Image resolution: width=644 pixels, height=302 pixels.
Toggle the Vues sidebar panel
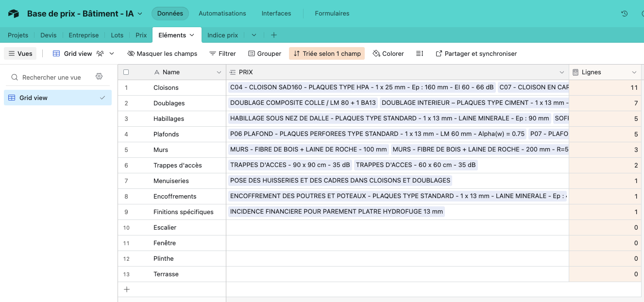(x=20, y=53)
